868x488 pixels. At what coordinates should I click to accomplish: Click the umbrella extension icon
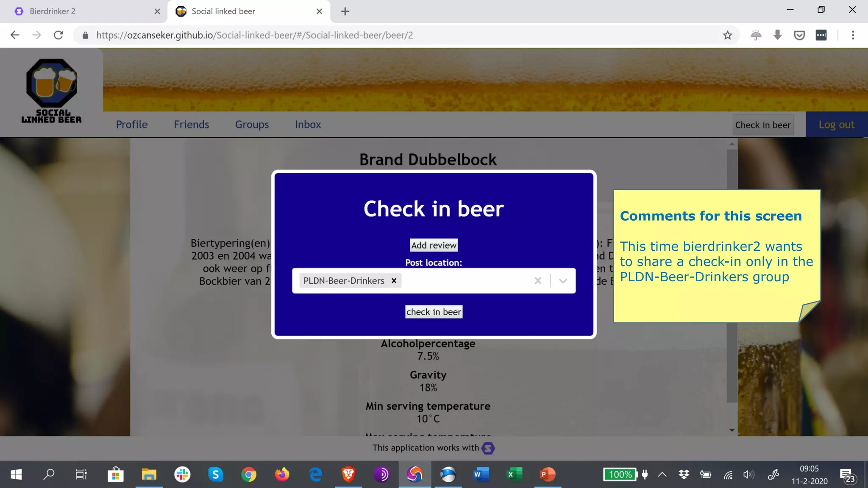(756, 35)
